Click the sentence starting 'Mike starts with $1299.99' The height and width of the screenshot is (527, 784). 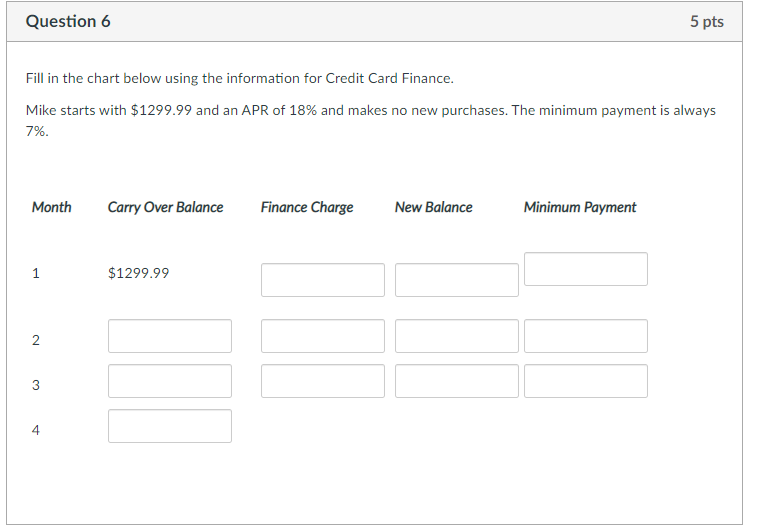(371, 120)
